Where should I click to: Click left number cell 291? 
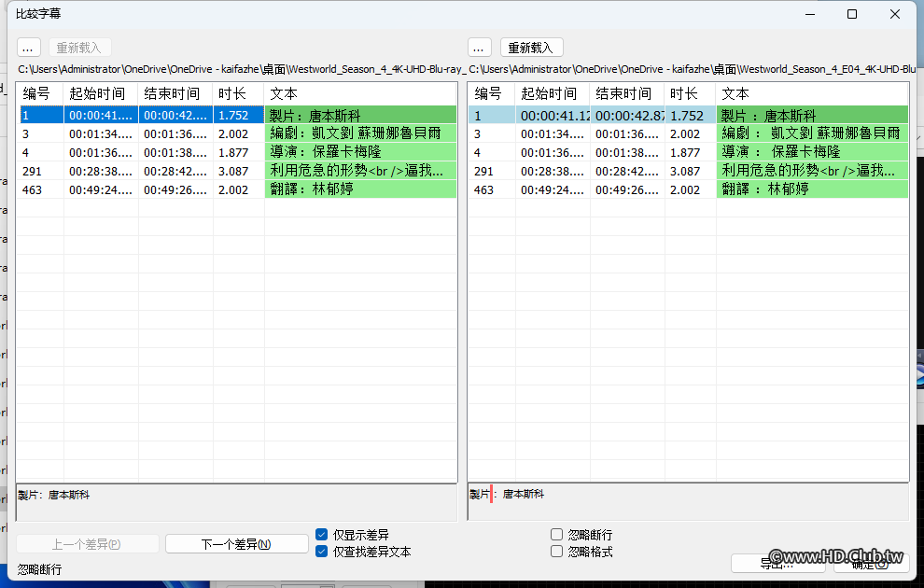(x=40, y=171)
